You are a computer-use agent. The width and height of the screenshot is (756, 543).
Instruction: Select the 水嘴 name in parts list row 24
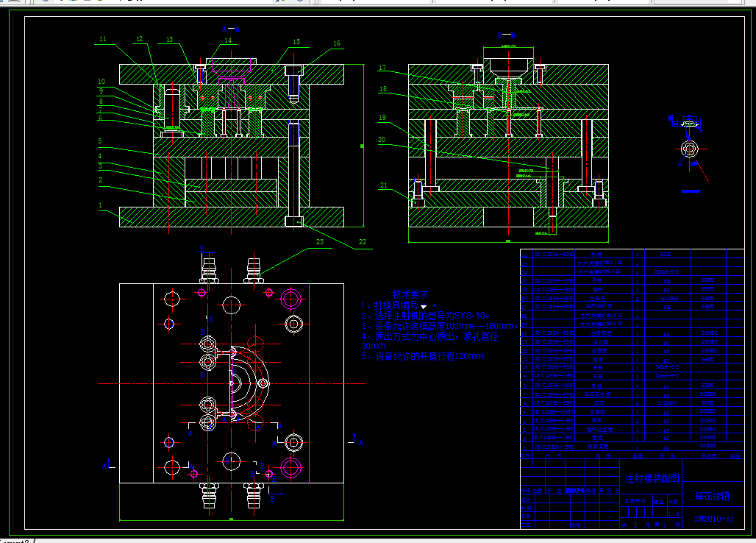(596, 254)
